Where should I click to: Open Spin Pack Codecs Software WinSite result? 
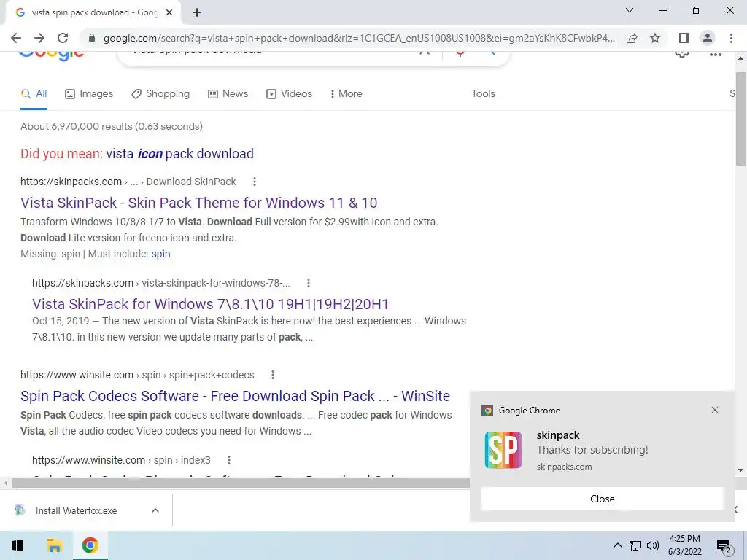[x=235, y=396]
